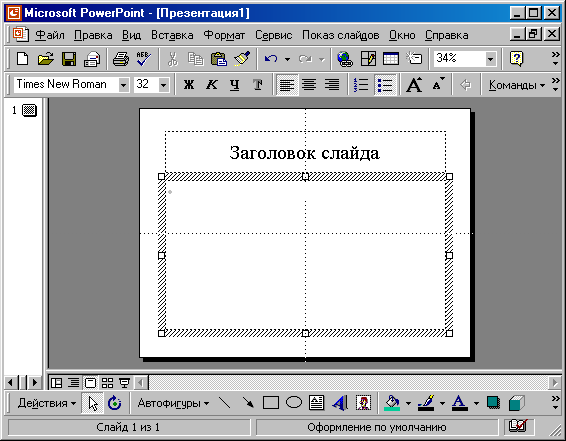This screenshot has height=441, width=566.
Task: Click the Free Rotate tool
Action: 115,403
